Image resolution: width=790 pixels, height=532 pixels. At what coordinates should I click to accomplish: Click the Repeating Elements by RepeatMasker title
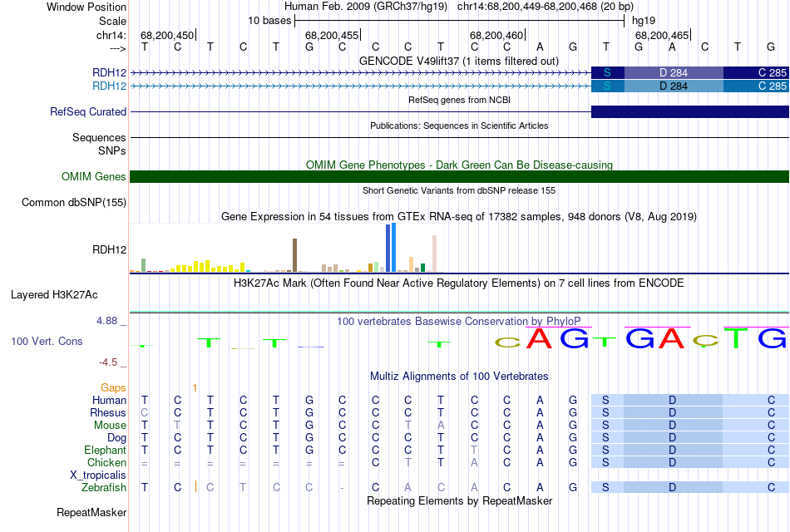point(459,500)
